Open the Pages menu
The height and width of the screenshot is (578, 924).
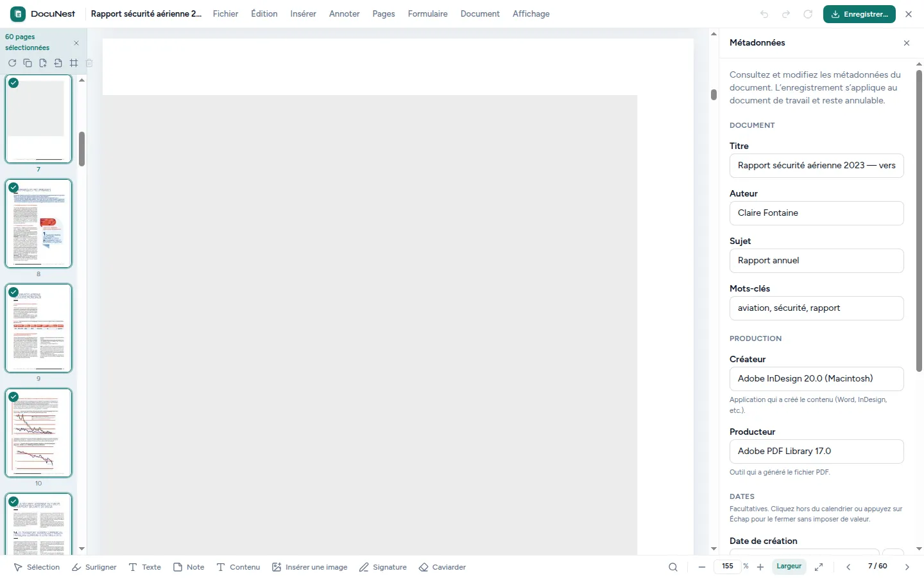coord(384,13)
